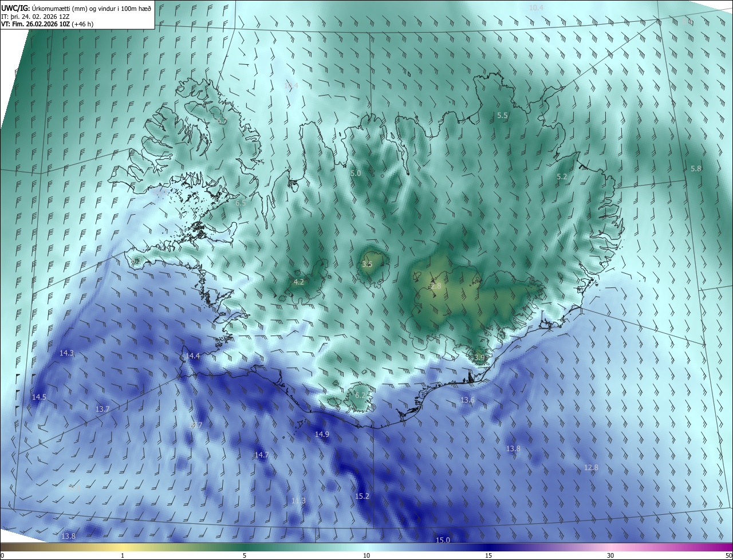733x560 pixels.
Task: Click the legend tick label 10
Action: pyautogui.click(x=366, y=555)
